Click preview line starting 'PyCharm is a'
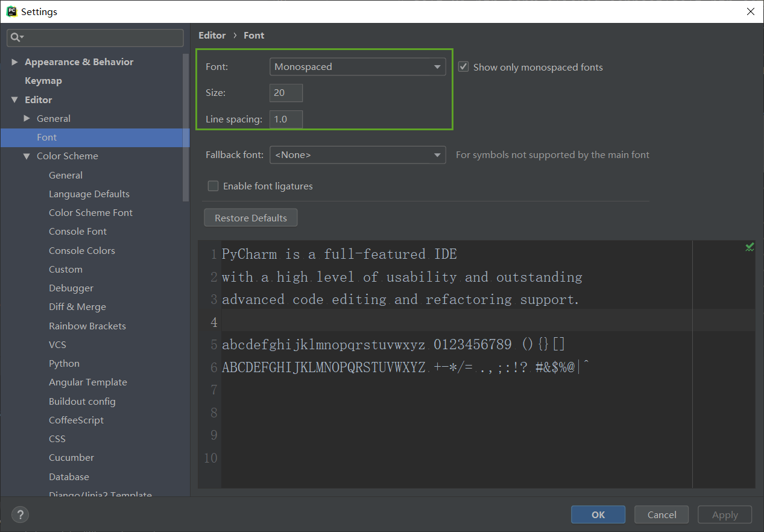This screenshot has height=532, width=764. (x=339, y=255)
